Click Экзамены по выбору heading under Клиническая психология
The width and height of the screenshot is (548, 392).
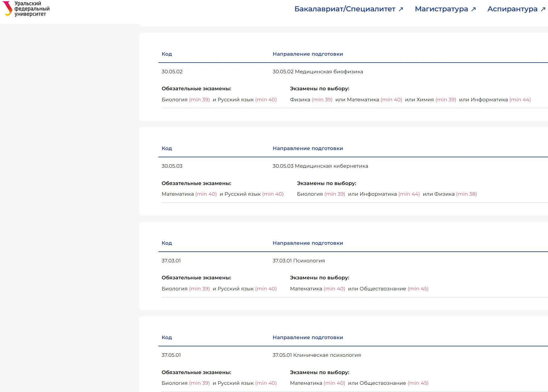click(x=319, y=372)
